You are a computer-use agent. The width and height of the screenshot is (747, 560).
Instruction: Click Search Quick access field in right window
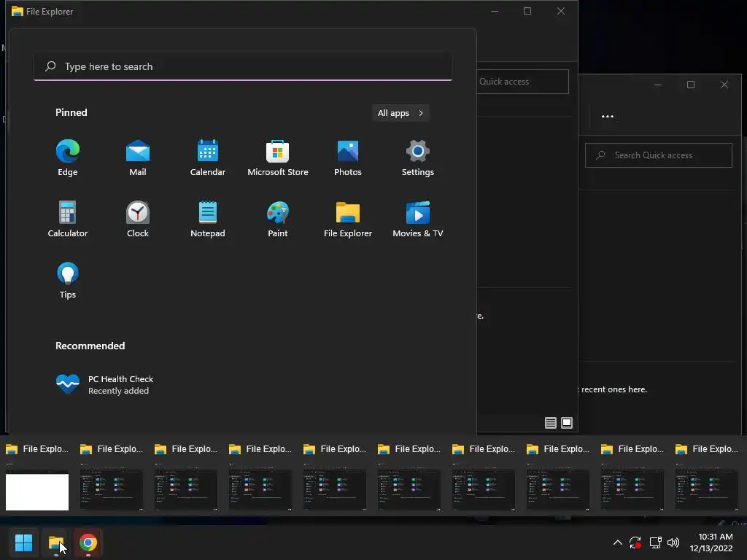(x=659, y=155)
